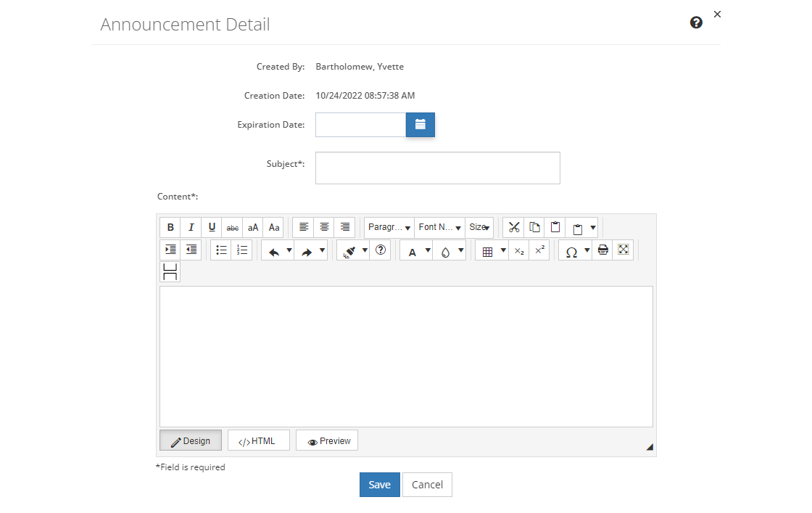
Task: Switch to the HTML editor tab
Action: [x=258, y=440]
